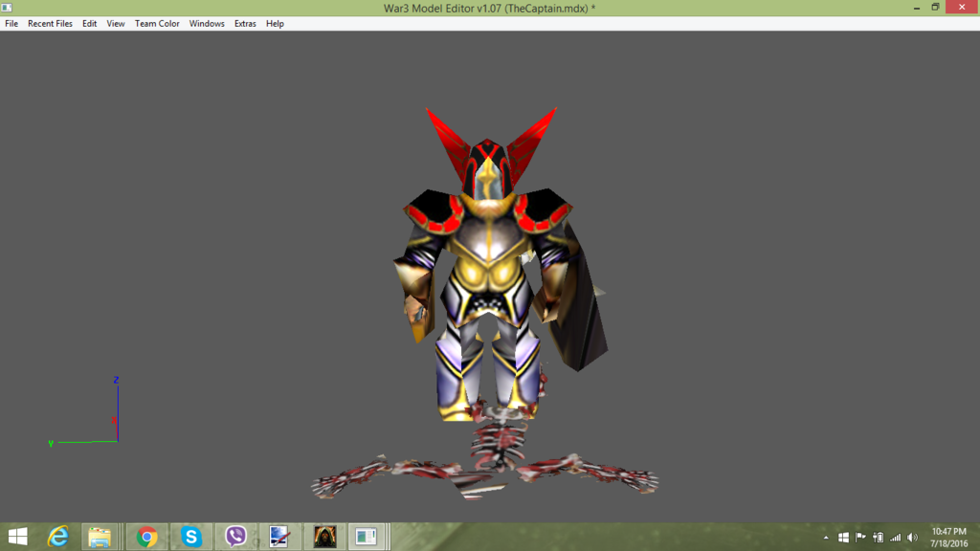Screen dimensions: 980x551
Task: Open the paint-style editor taskbar icon
Action: 279,537
